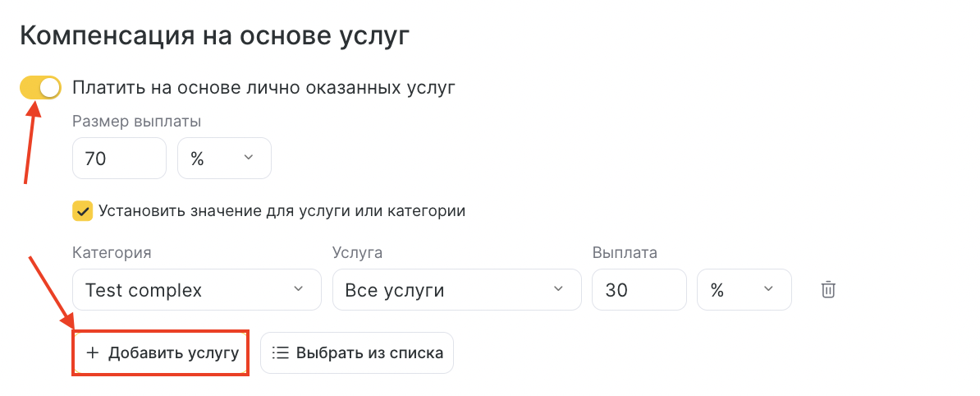Click the Выбрать из списка button text
The height and width of the screenshot is (396, 980).
[370, 352]
